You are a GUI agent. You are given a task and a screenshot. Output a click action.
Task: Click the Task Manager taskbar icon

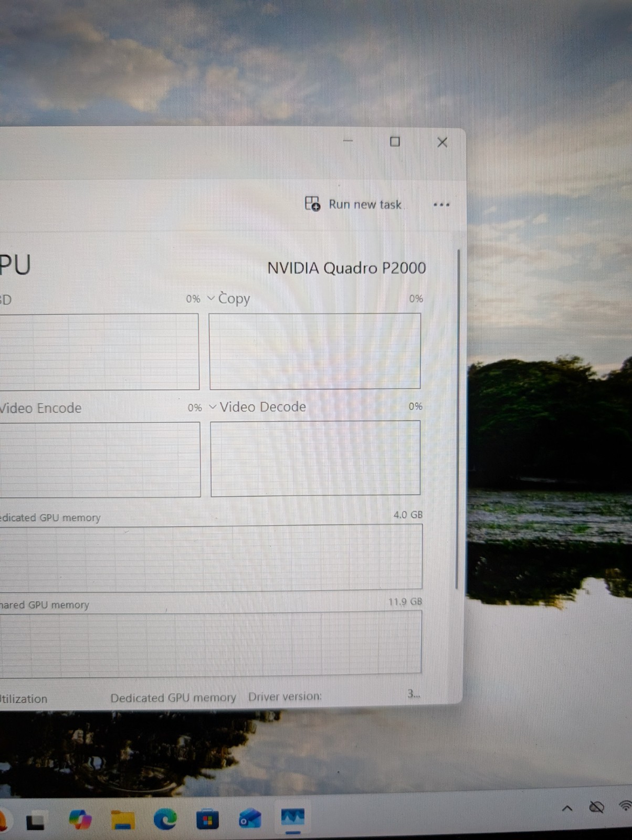tap(292, 817)
